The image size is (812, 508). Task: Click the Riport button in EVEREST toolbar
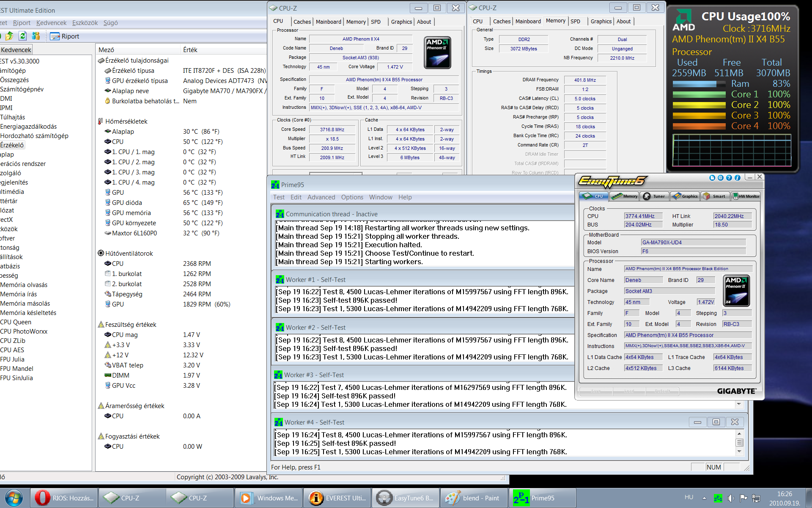point(65,36)
